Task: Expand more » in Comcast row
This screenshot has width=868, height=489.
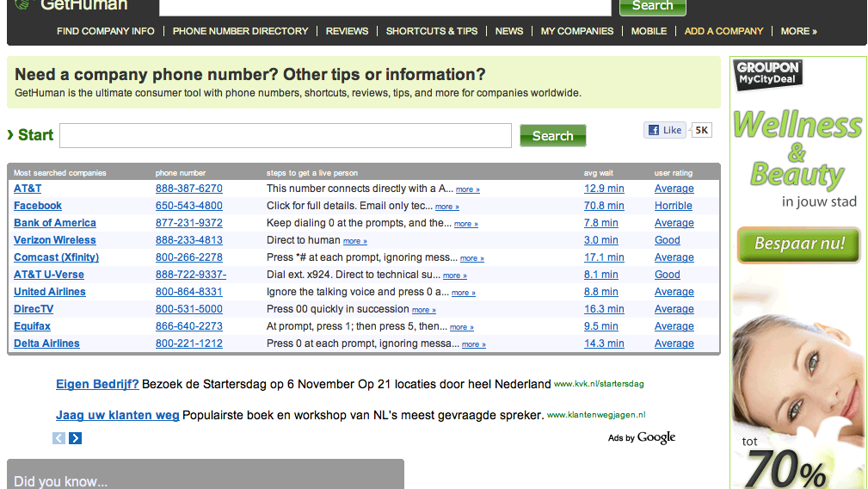Action: 472,258
